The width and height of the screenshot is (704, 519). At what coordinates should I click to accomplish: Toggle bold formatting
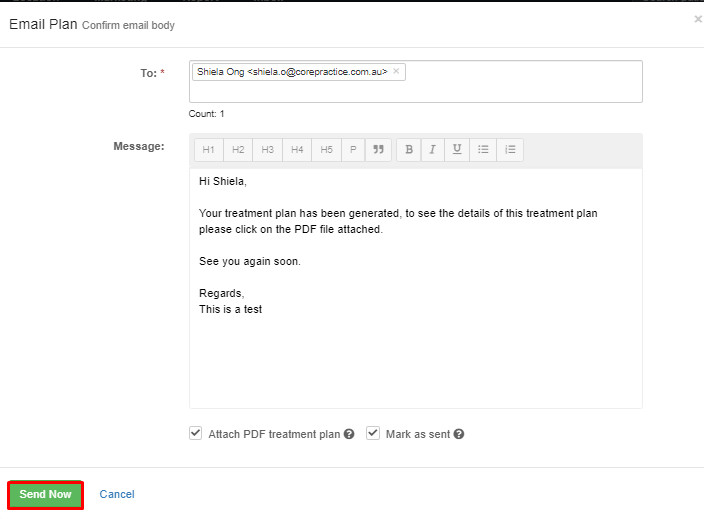[409, 150]
